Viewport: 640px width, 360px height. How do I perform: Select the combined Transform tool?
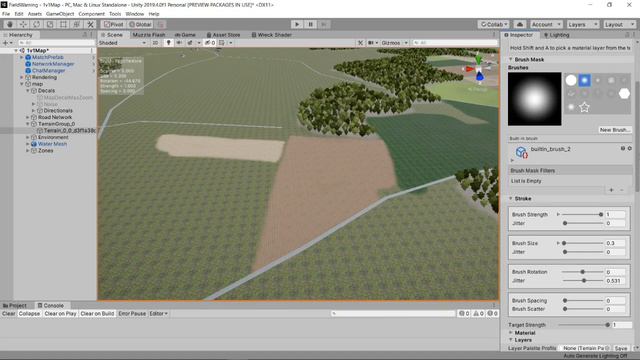[77, 24]
